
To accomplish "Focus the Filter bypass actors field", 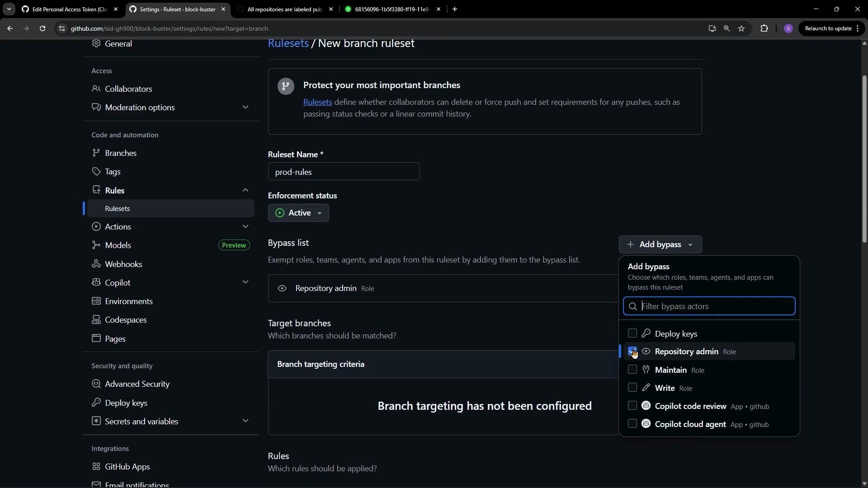I will (x=709, y=306).
